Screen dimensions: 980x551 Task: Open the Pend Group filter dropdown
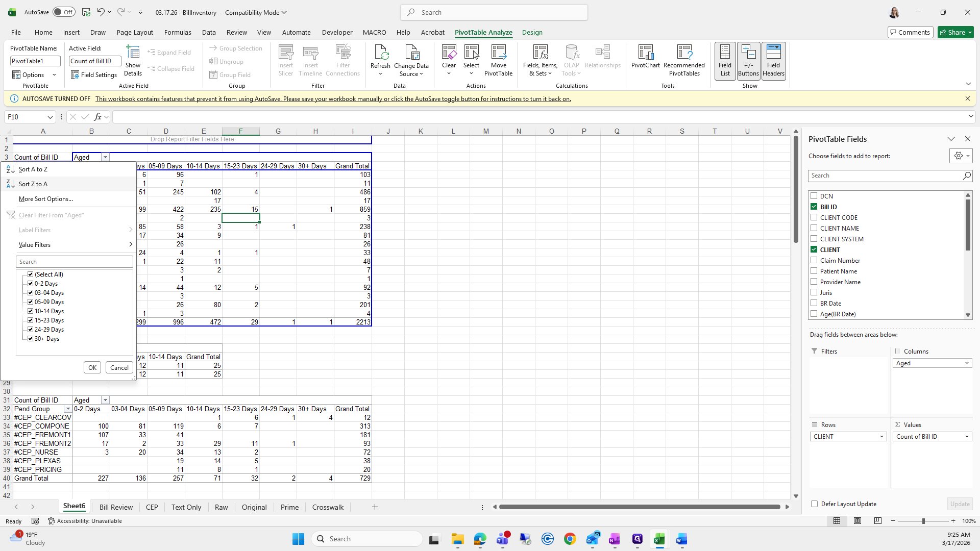click(x=67, y=409)
